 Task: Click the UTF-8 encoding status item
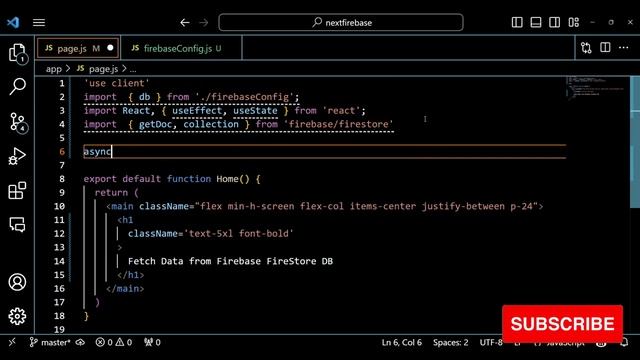pyautogui.click(x=491, y=342)
